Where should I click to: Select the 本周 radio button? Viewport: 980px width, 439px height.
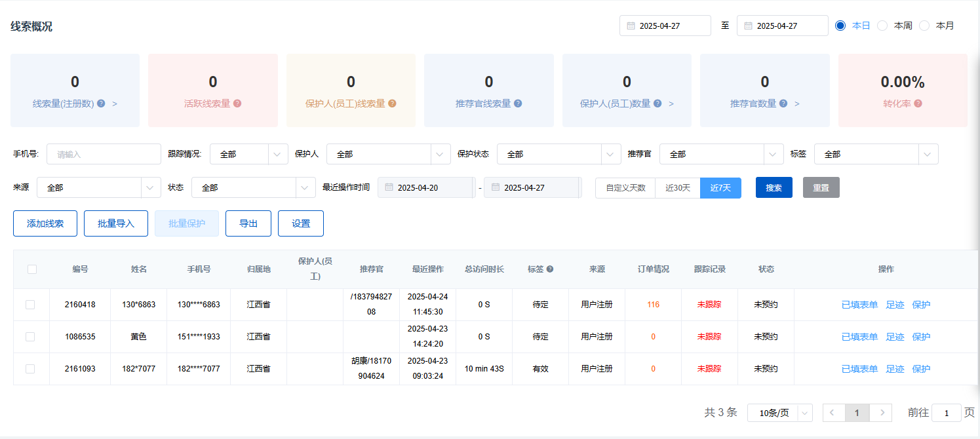[x=882, y=26]
